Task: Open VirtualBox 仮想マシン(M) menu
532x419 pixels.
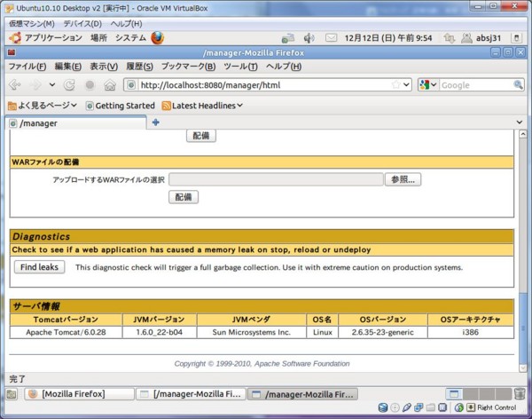Action: tap(32, 23)
